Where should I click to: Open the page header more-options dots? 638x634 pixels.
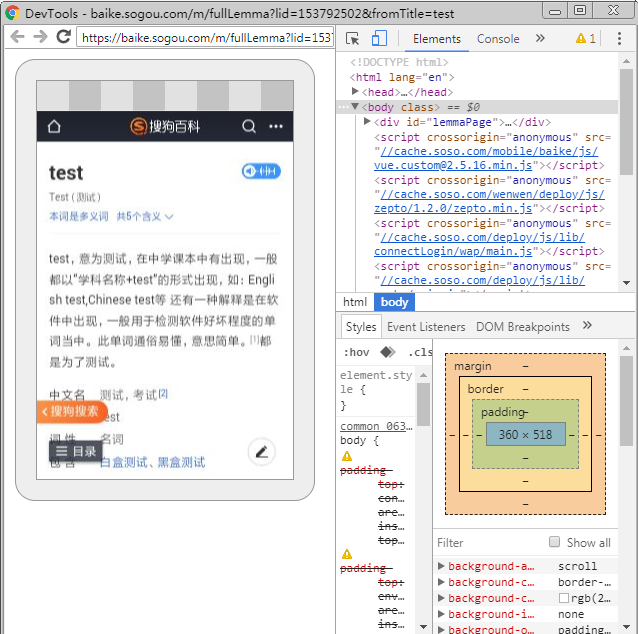point(276,127)
